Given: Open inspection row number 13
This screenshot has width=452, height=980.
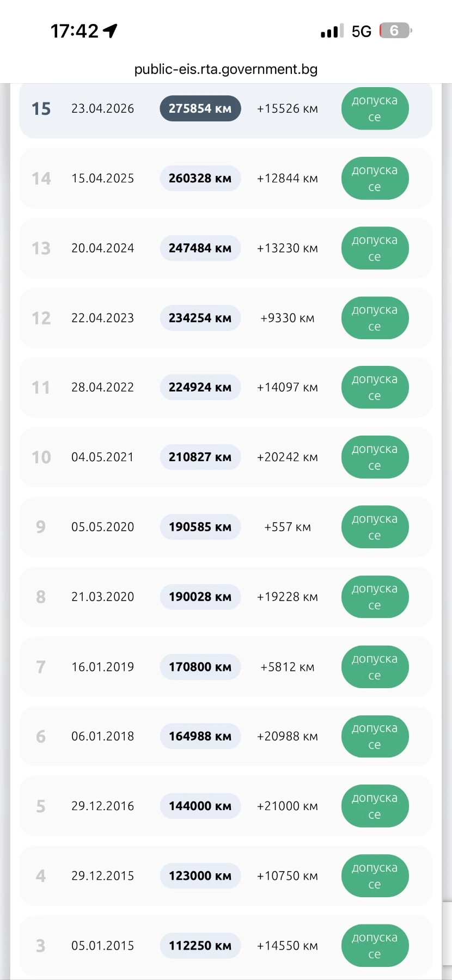Looking at the screenshot, I should click(x=226, y=248).
